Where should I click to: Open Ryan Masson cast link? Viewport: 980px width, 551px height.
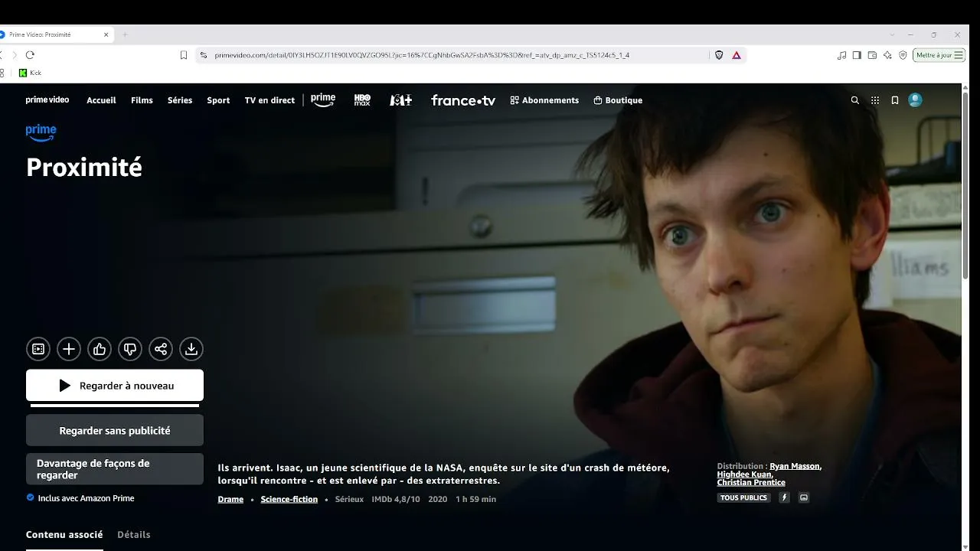(x=795, y=466)
